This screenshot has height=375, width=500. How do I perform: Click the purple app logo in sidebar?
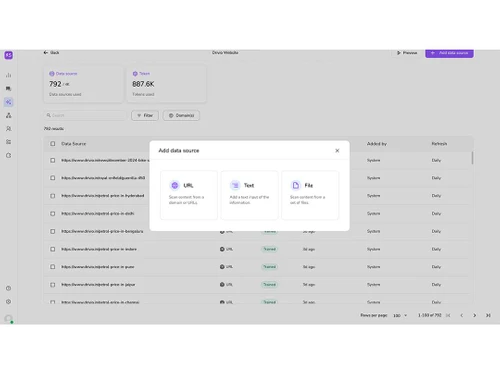point(9,55)
